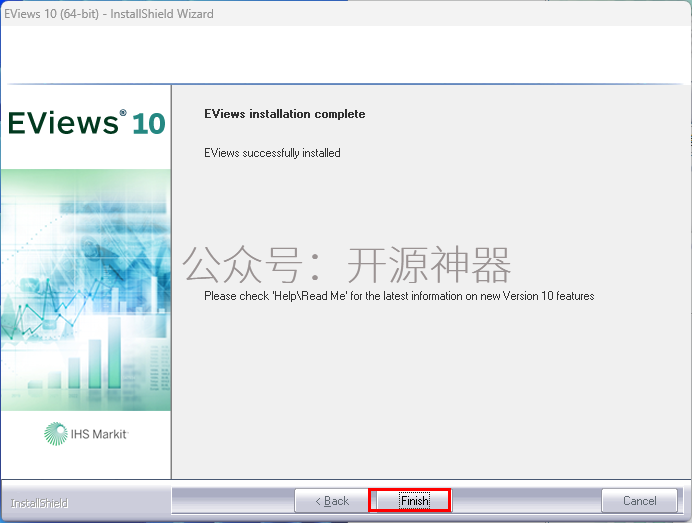Click the IHS Markit logo
692x523 pixels.
[86, 434]
